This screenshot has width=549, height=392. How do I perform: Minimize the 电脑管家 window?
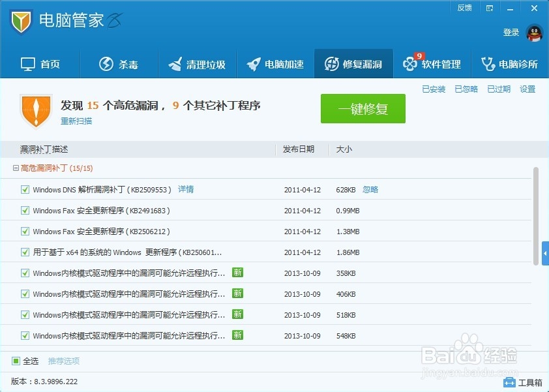click(510, 8)
